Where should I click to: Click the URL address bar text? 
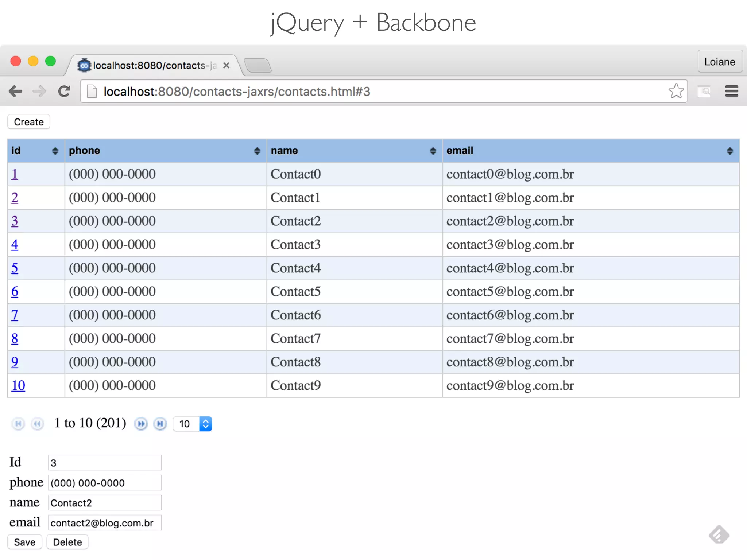click(237, 92)
